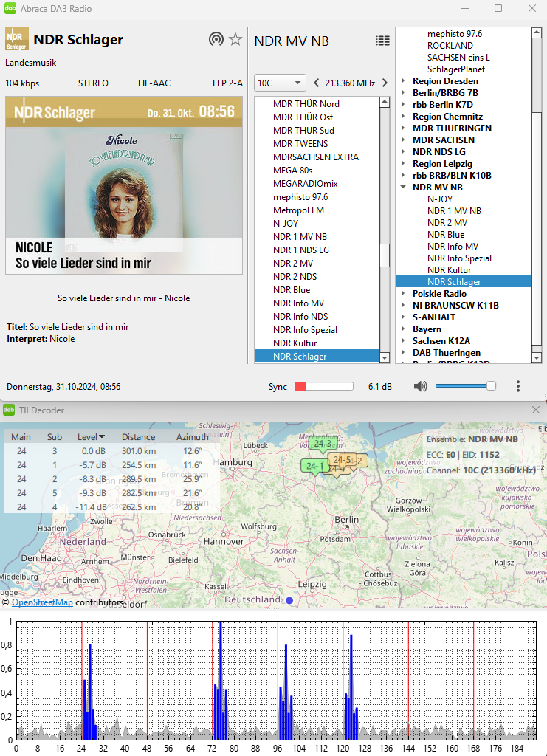Screen dimensions: 547x756
Task: Select TII row with level -5.7 dB
Action: pyautogui.click(x=111, y=465)
